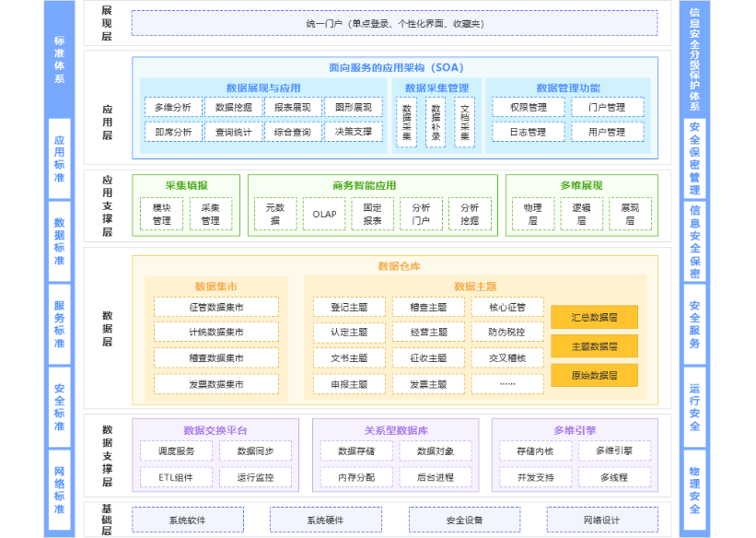Click the ETL组件 box

176,477
